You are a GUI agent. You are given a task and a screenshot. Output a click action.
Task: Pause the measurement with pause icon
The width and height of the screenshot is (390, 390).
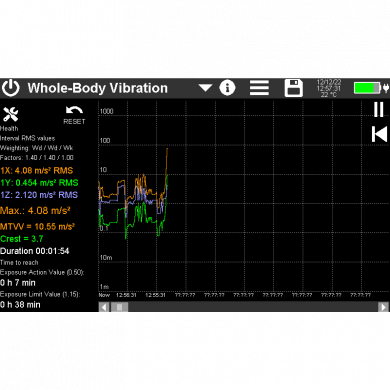click(379, 109)
